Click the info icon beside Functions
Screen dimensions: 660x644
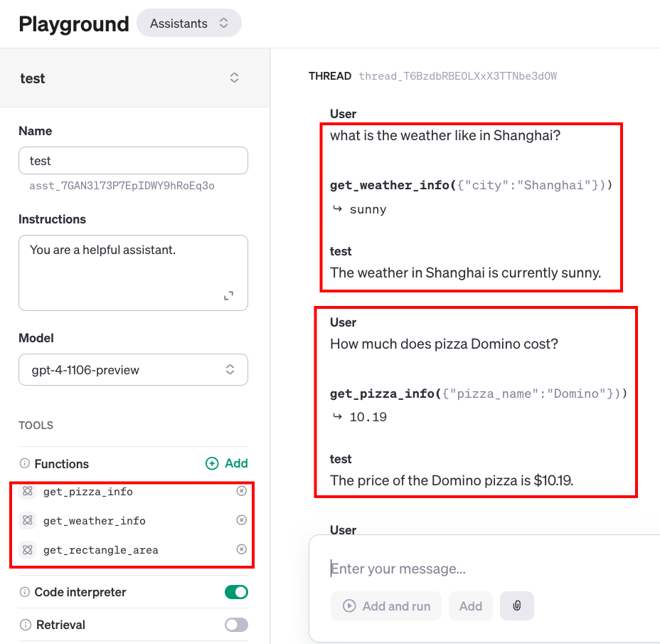[x=25, y=464]
